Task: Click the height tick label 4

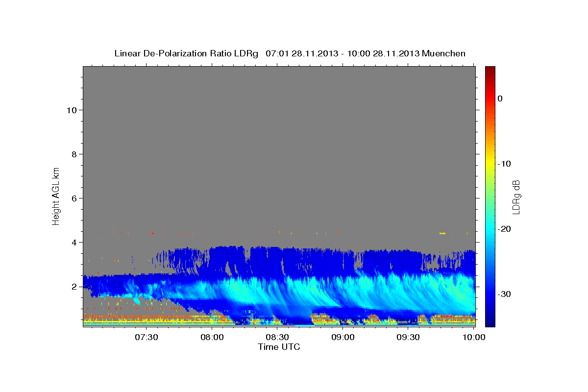Action: [74, 243]
